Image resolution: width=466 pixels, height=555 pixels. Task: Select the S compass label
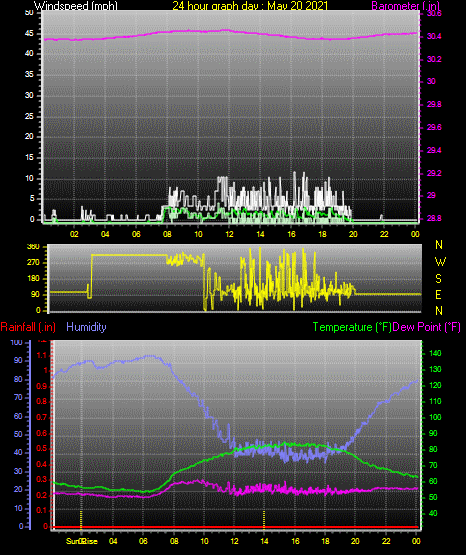point(438,279)
